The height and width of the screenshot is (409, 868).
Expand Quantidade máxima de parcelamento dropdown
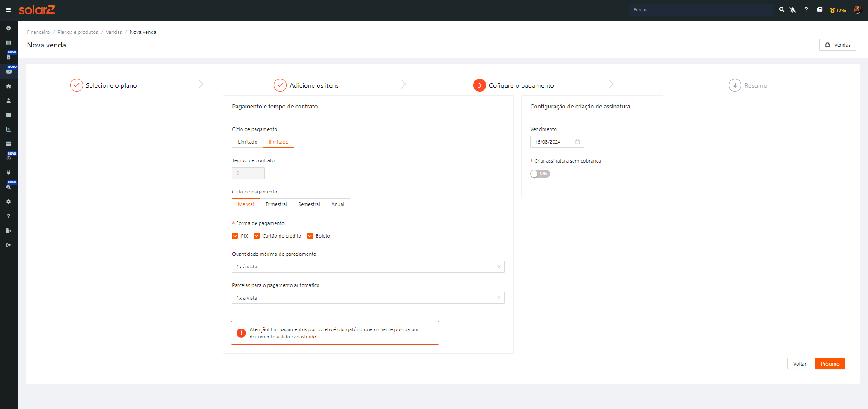click(x=368, y=267)
